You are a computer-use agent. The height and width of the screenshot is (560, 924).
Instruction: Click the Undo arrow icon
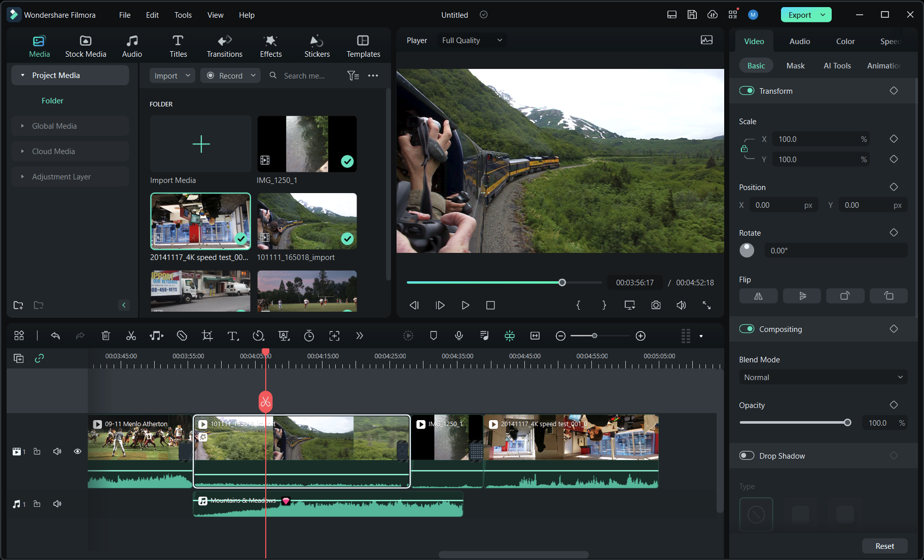55,335
